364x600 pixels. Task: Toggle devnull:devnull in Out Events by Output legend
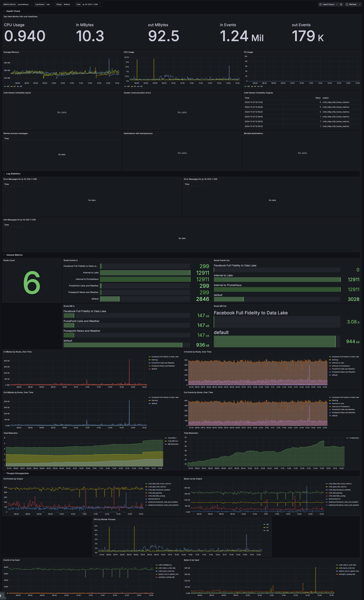[154, 499]
